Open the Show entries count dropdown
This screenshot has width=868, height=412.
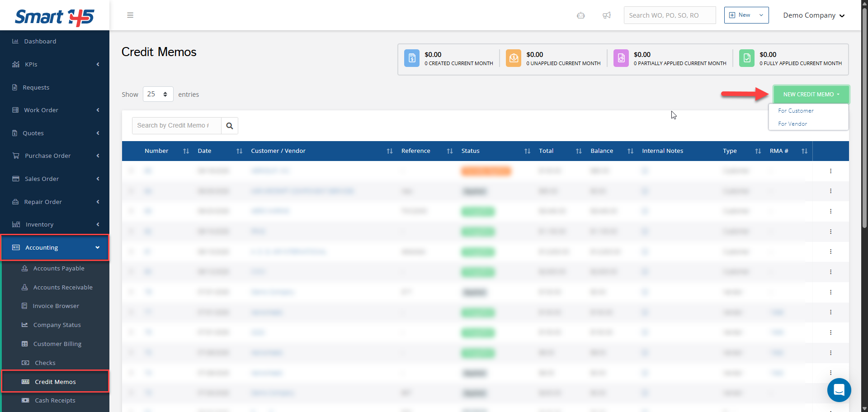pos(158,94)
